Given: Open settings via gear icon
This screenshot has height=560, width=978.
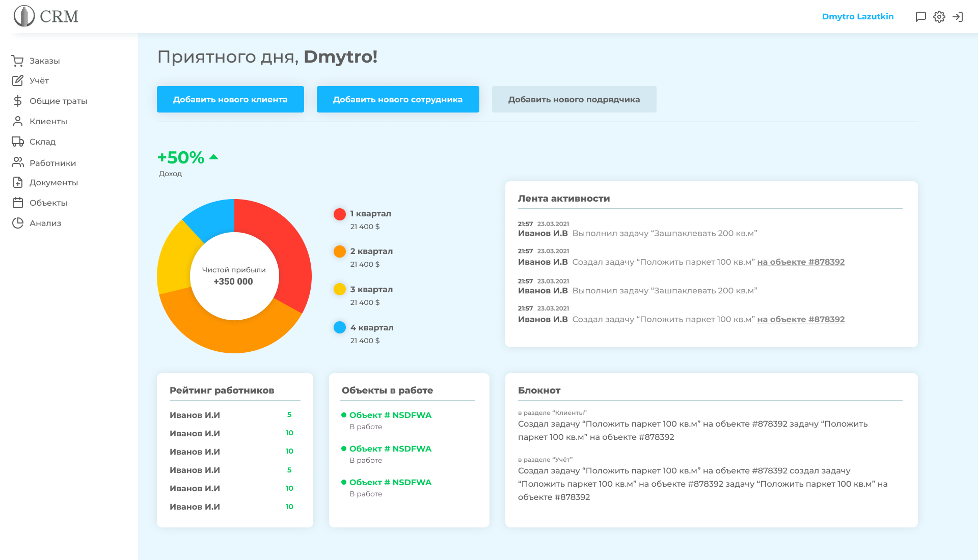Looking at the screenshot, I should [939, 17].
